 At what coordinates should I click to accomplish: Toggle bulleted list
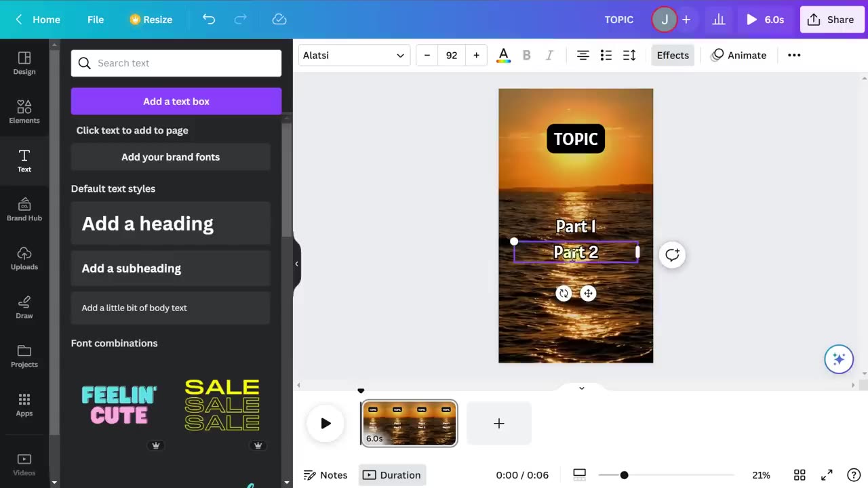pyautogui.click(x=606, y=56)
